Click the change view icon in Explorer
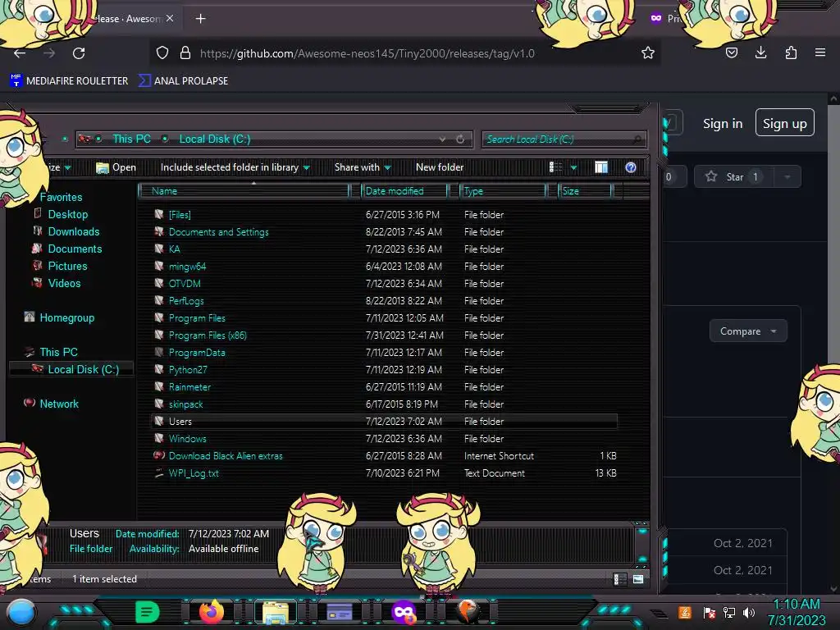Screen dimensions: 840x630 tap(555, 167)
